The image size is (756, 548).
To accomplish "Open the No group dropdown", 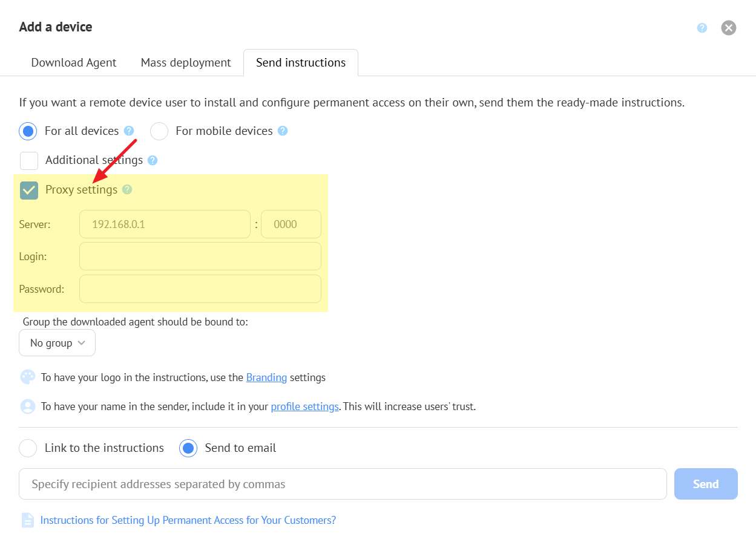I will coord(57,343).
